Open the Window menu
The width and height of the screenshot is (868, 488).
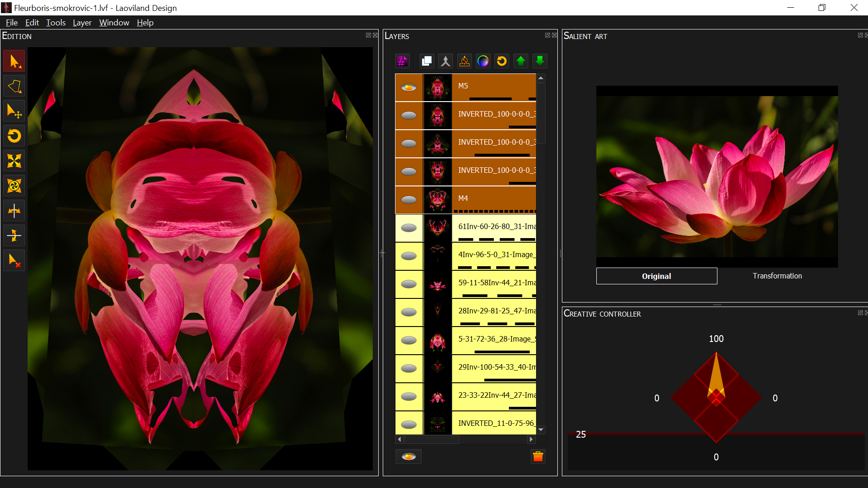[114, 23]
